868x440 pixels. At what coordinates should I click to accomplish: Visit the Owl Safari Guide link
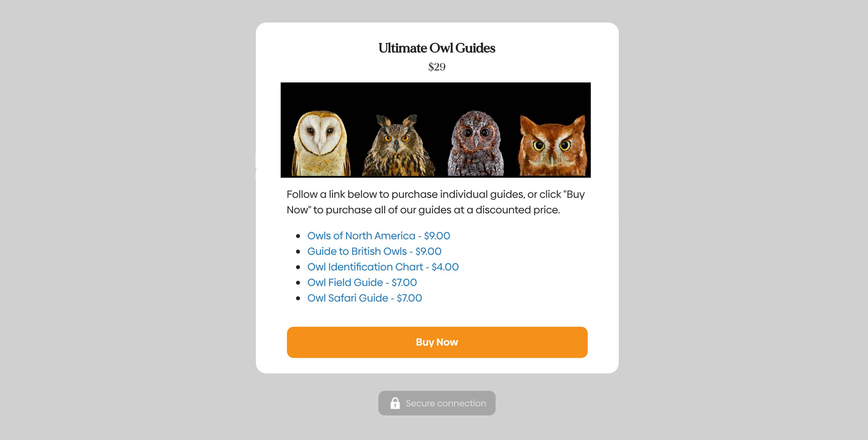click(364, 298)
